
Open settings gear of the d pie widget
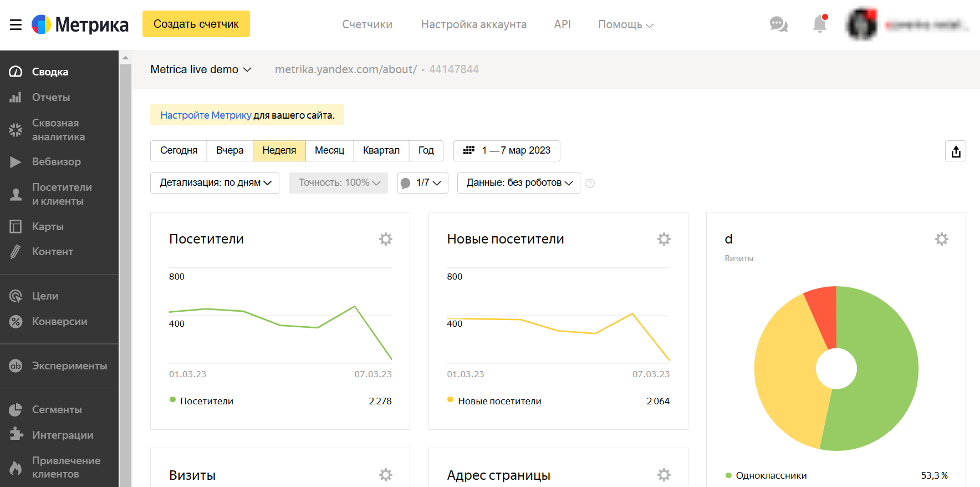942,239
